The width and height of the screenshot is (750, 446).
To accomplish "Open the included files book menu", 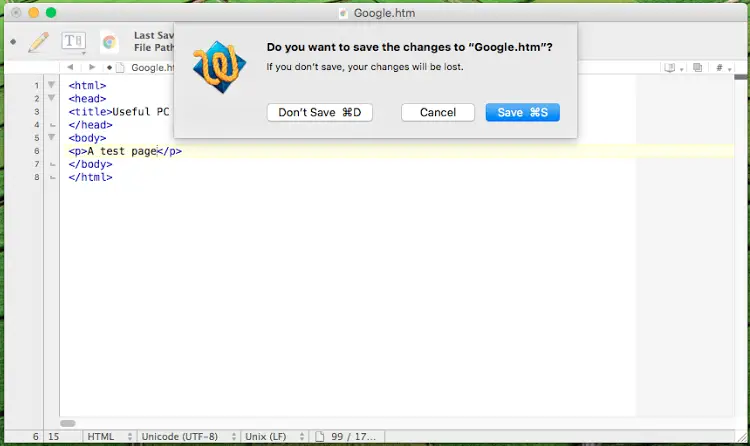I will [x=673, y=68].
